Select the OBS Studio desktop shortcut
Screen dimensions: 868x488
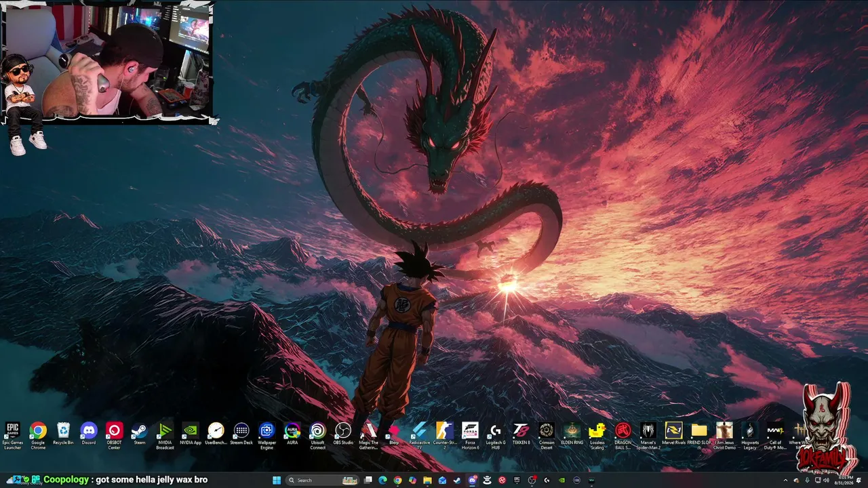(x=343, y=434)
